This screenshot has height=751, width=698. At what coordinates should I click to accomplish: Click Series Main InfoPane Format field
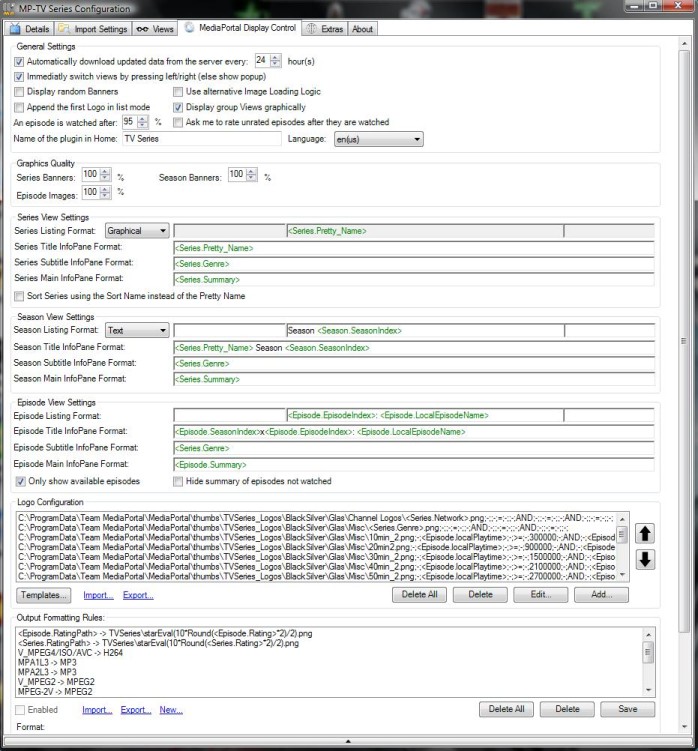click(x=414, y=280)
